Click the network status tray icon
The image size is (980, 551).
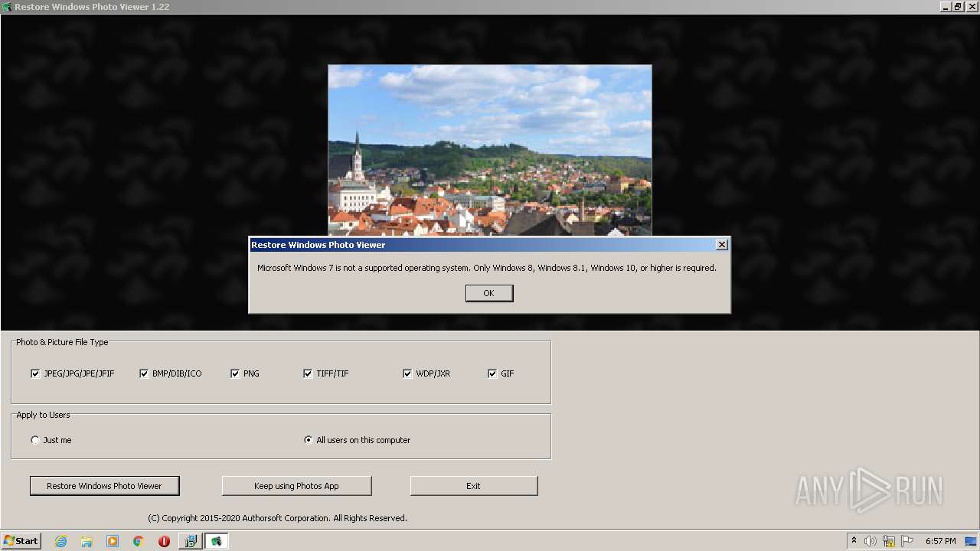pos(889,541)
